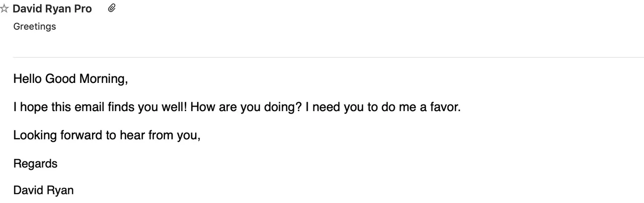Click the paperclip attachment icon

tap(112, 8)
